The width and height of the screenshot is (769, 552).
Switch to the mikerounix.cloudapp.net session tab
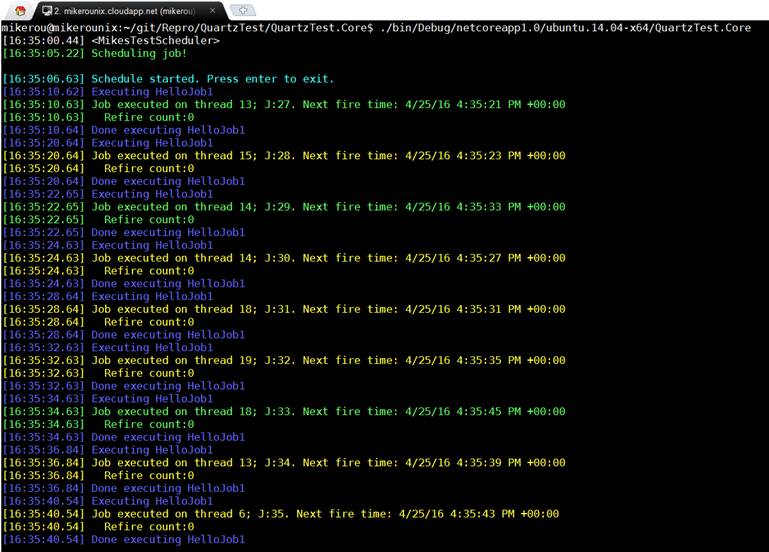point(129,10)
